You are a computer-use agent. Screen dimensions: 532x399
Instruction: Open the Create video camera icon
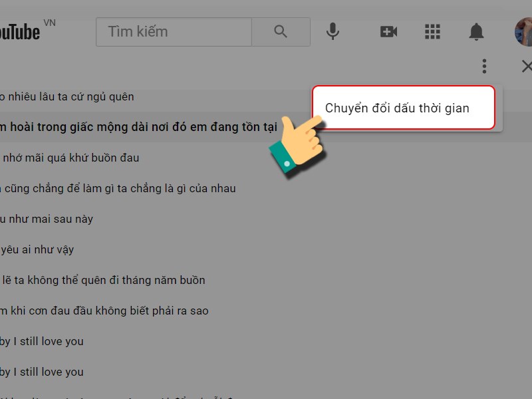(388, 31)
